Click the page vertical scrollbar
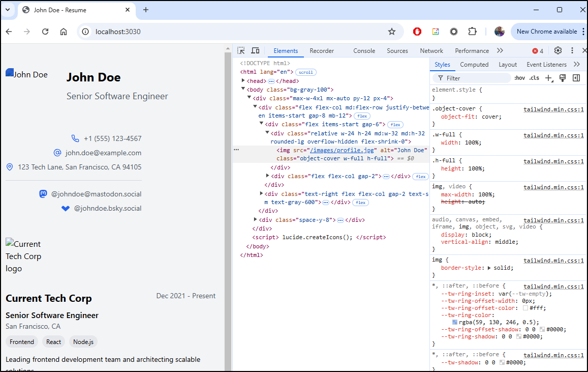Screen dimensions: 588x372 228,210
